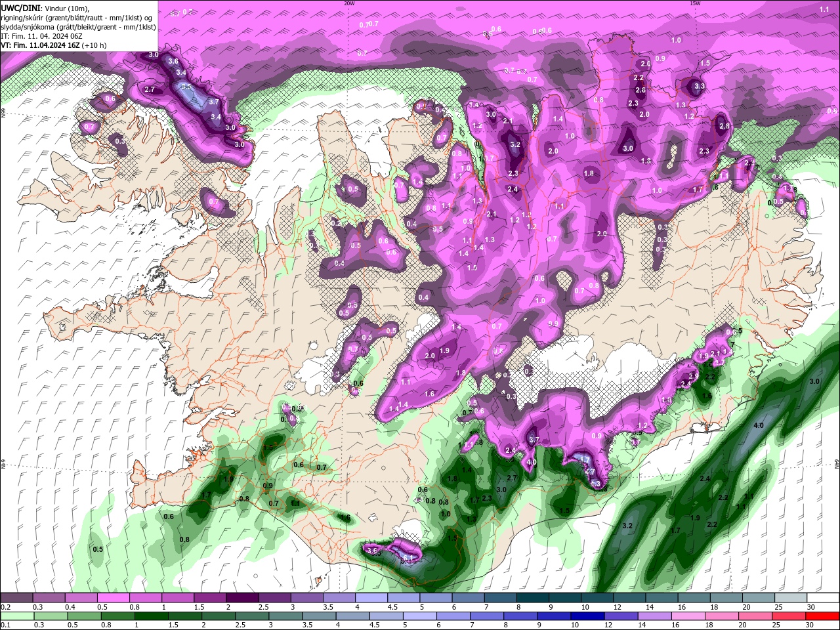This screenshot has width=840, height=630.
Task: Pick rain legend swatch between 2.5 and 3
Action: [x=252, y=616]
